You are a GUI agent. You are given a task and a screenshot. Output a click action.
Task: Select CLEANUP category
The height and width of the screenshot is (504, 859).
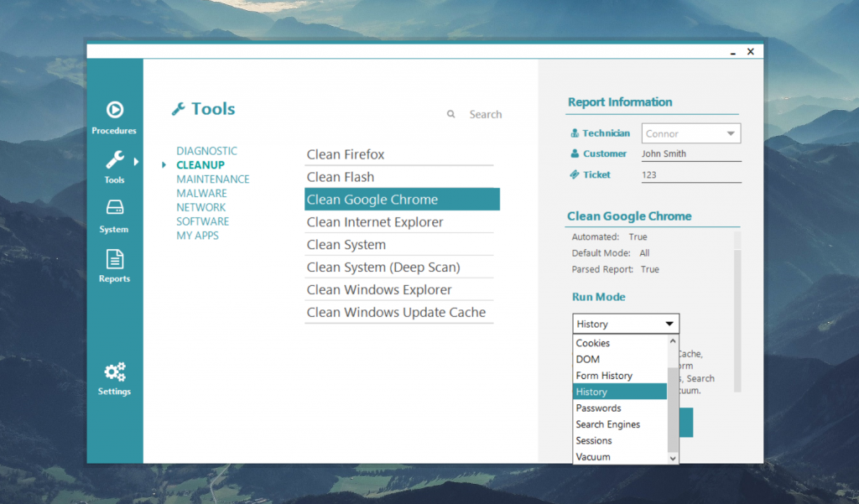200,165
